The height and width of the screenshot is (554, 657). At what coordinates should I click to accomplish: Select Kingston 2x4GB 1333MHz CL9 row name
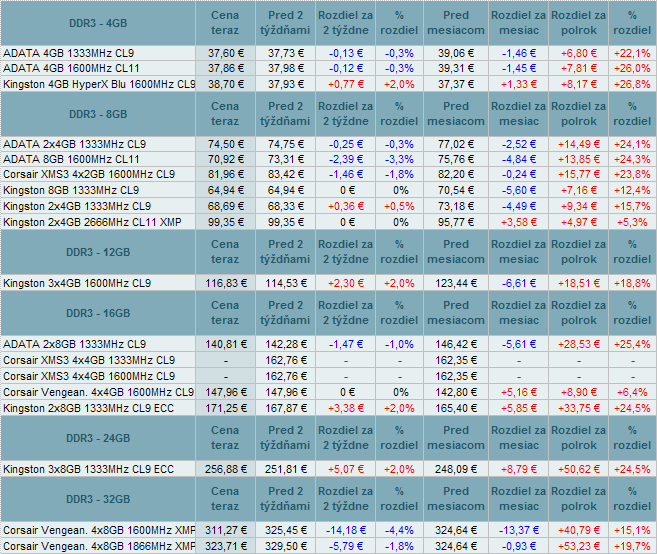tap(77, 206)
